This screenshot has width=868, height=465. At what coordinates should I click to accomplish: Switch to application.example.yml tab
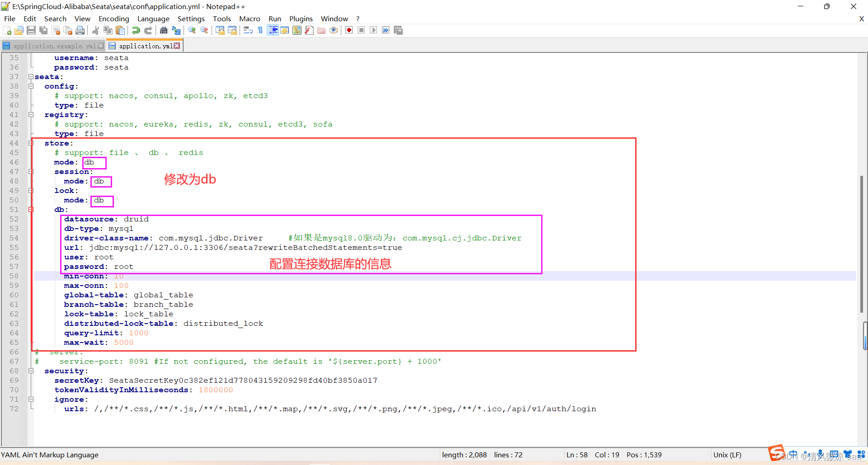pyautogui.click(x=53, y=46)
